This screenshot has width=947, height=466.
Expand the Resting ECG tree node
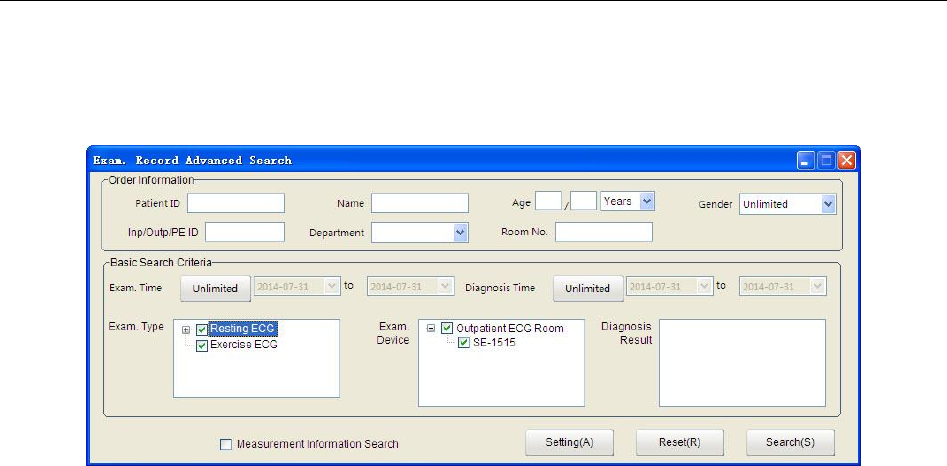click(186, 330)
